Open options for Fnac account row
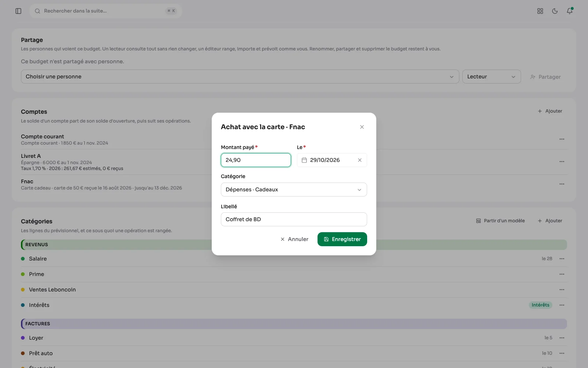This screenshot has width=588, height=368. [x=562, y=184]
